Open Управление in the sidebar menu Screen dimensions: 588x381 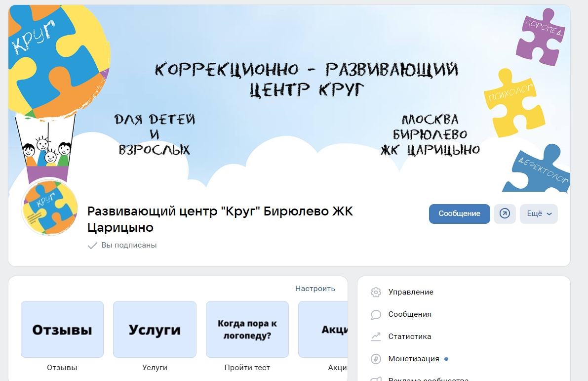click(x=411, y=292)
